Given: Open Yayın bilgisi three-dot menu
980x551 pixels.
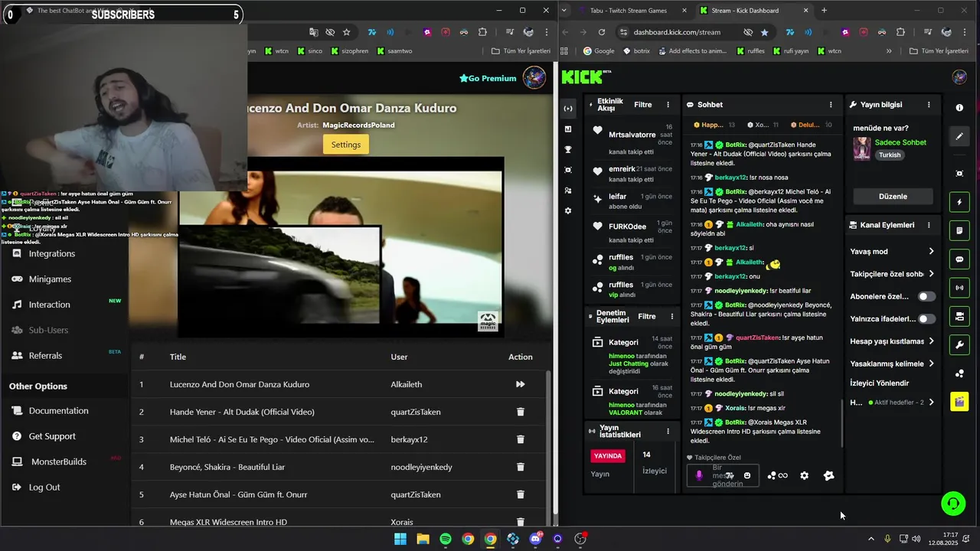Looking at the screenshot, I should tap(929, 105).
